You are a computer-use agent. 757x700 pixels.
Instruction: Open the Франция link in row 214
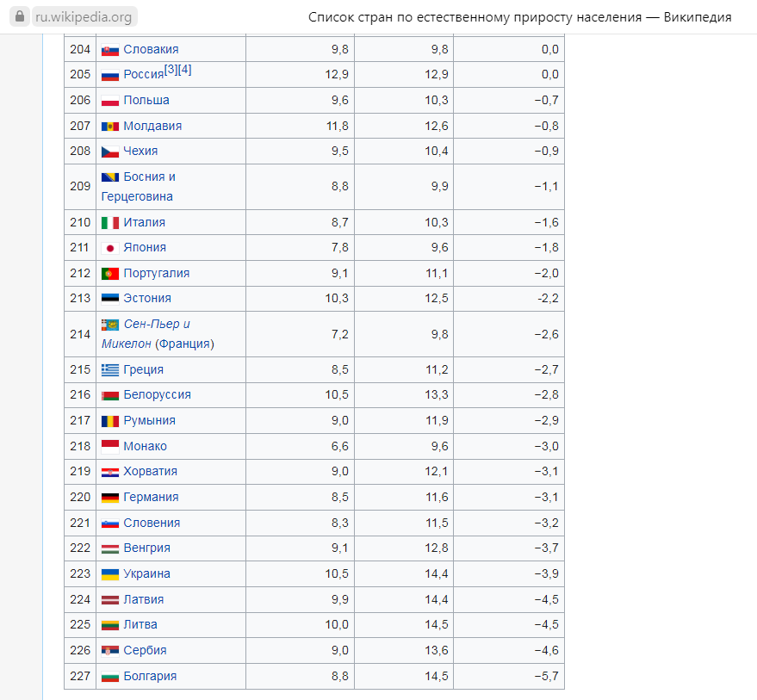[x=184, y=344]
